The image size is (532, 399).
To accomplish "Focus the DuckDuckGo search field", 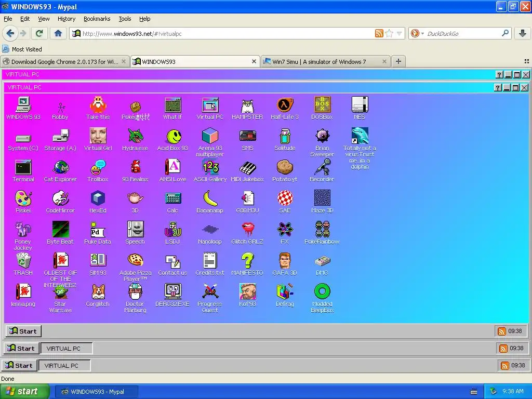I will [463, 33].
